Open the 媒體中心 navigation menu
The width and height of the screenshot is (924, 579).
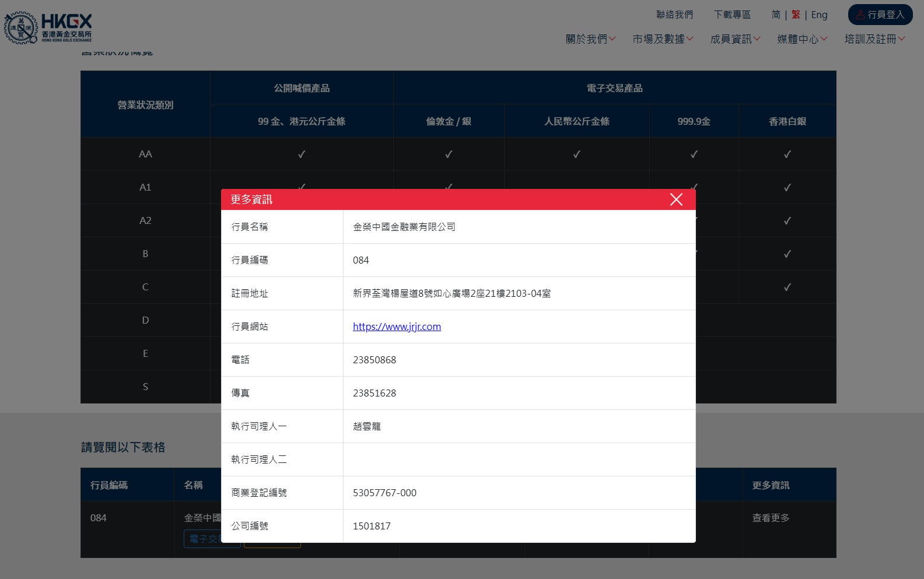click(x=802, y=39)
